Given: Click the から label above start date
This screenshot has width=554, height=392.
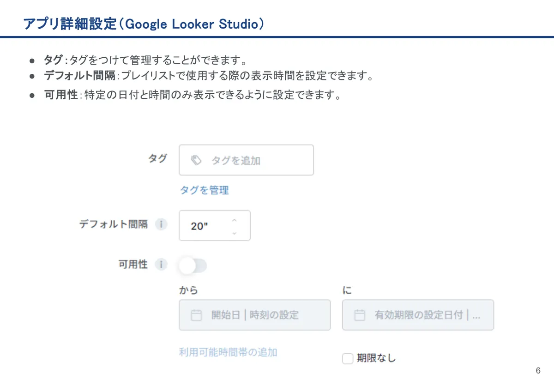Looking at the screenshot, I should (188, 290).
